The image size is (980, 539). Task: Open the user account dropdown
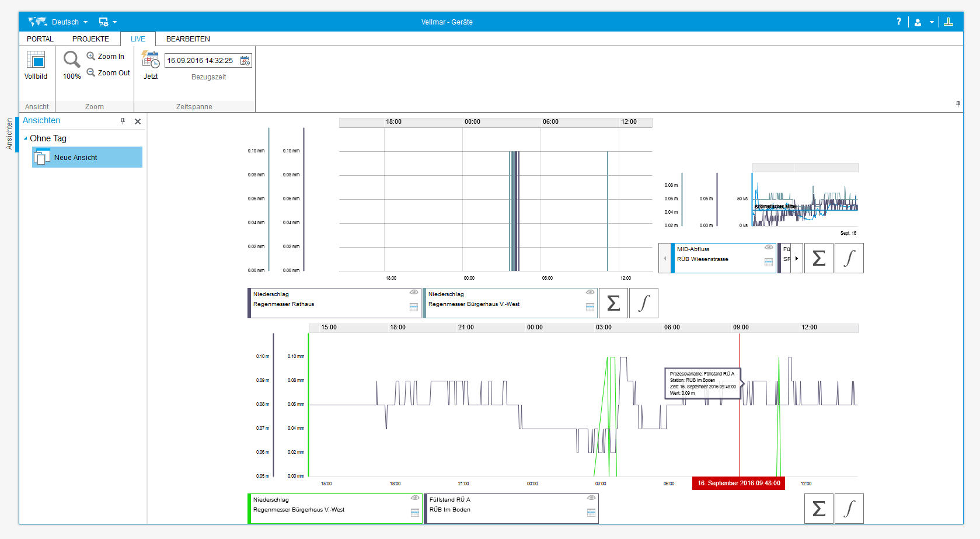(x=924, y=22)
